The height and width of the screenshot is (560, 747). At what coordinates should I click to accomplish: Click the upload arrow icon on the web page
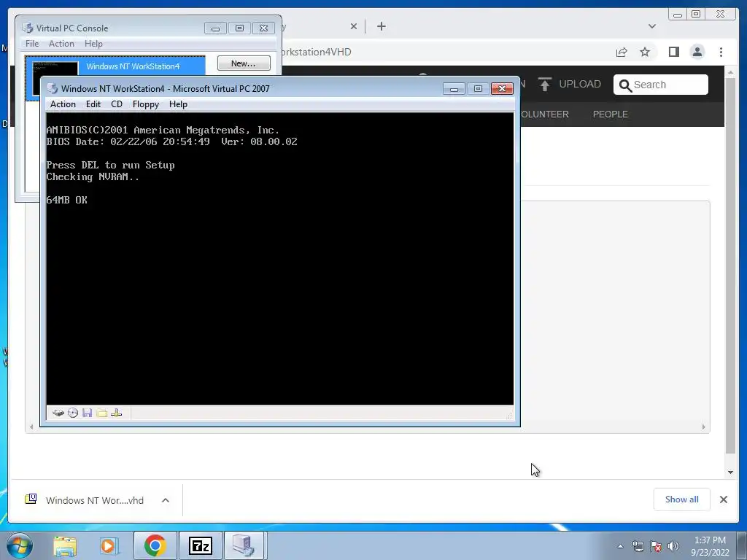click(544, 85)
